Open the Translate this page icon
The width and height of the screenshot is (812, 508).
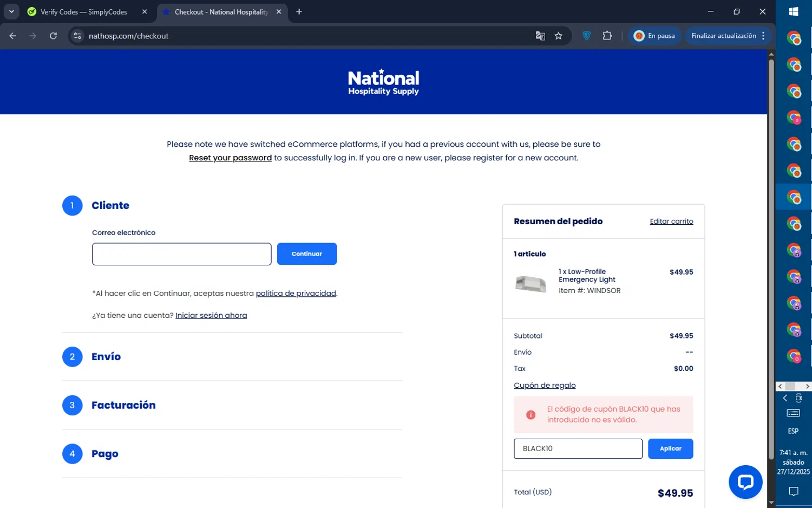[x=540, y=36]
